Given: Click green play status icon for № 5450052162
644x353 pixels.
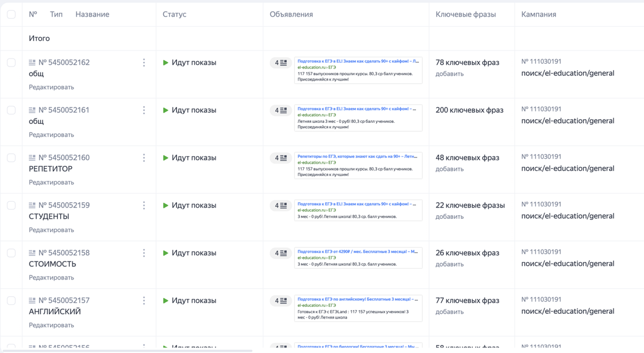Looking at the screenshot, I should (166, 62).
